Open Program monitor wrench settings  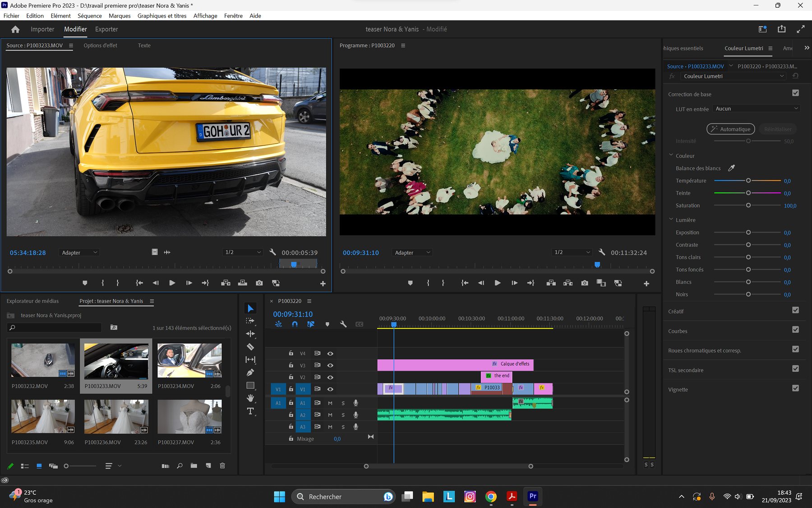(x=602, y=252)
